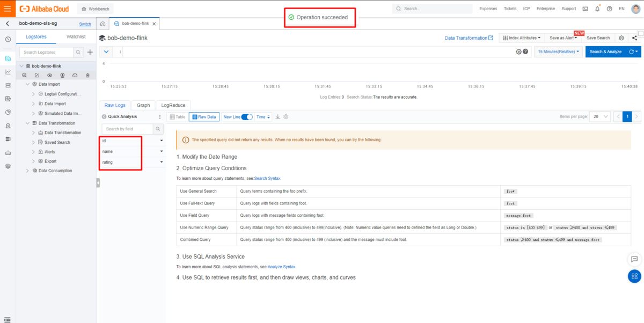Open the Cloud Shell terminal icon
644x323 pixels.
pos(585,9)
